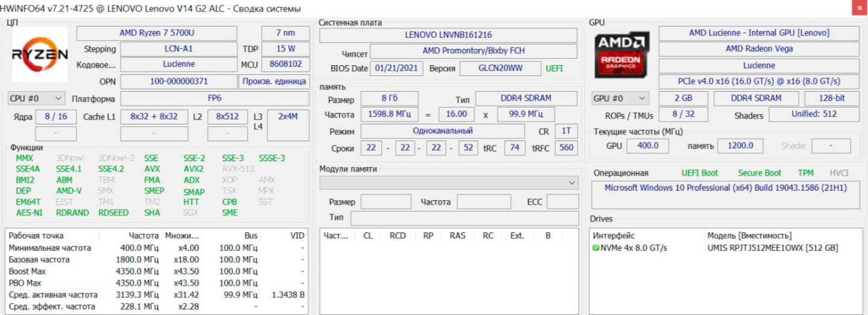Click the AMD Radeon Graphics logo

[622, 55]
